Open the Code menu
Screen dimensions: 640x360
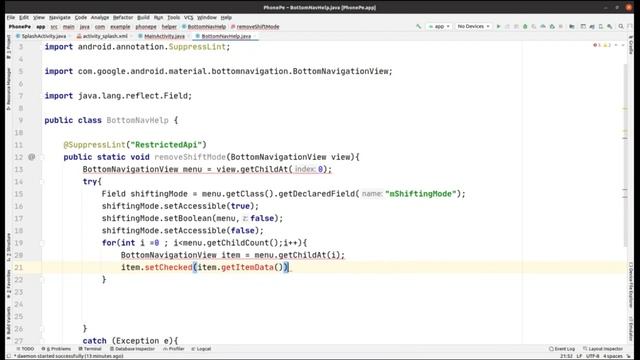pos(81,18)
